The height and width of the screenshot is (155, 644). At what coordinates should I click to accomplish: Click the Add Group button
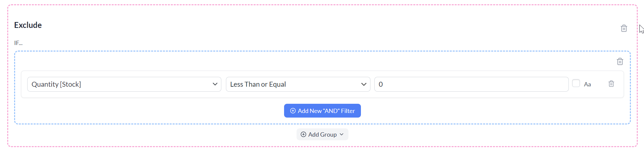coord(322,134)
